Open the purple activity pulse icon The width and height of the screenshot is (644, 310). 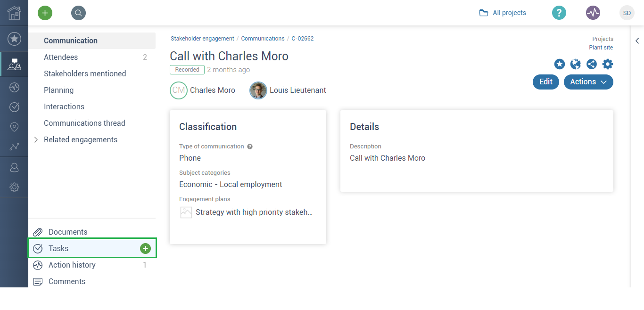593,13
